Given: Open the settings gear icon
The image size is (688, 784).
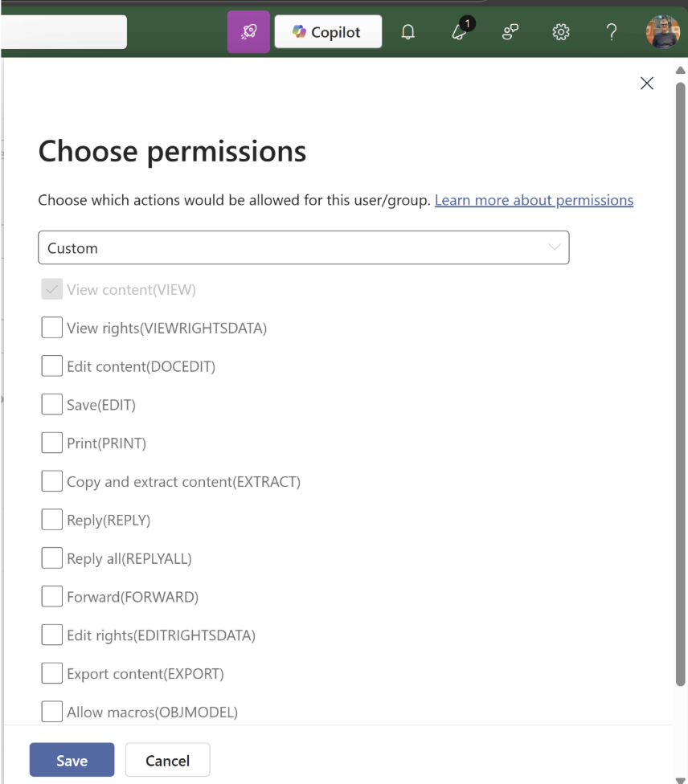Looking at the screenshot, I should click(561, 32).
